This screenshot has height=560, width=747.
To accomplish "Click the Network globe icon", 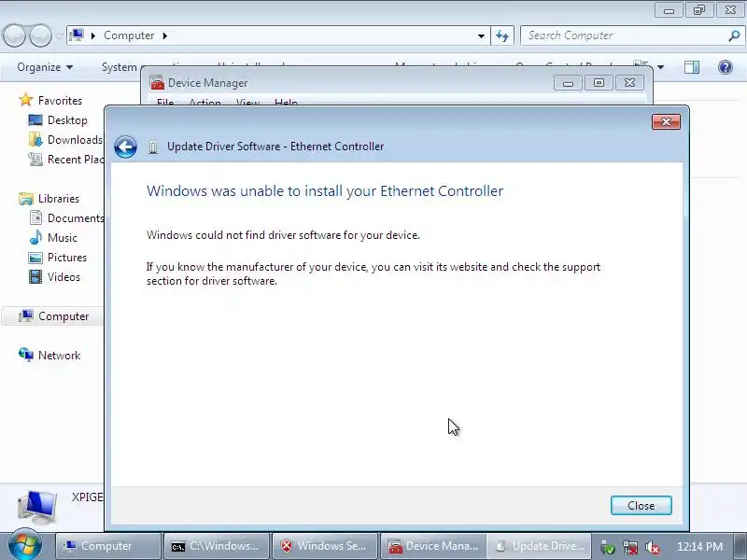I will click(26, 355).
